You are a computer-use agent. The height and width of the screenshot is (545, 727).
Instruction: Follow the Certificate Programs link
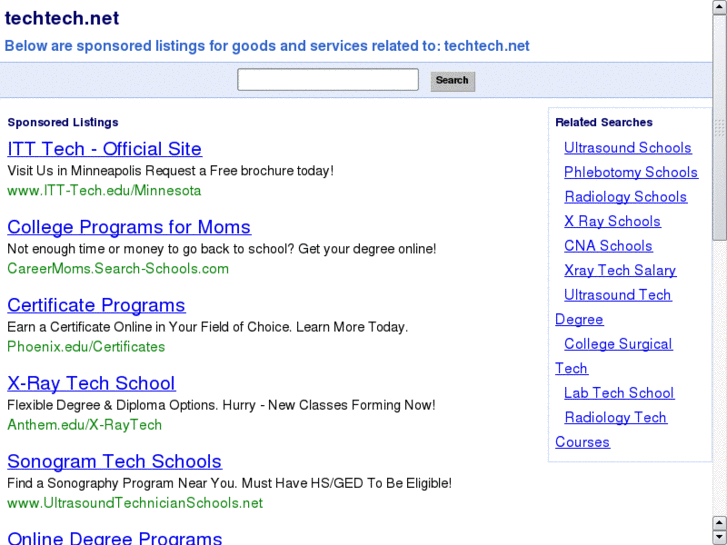96,305
